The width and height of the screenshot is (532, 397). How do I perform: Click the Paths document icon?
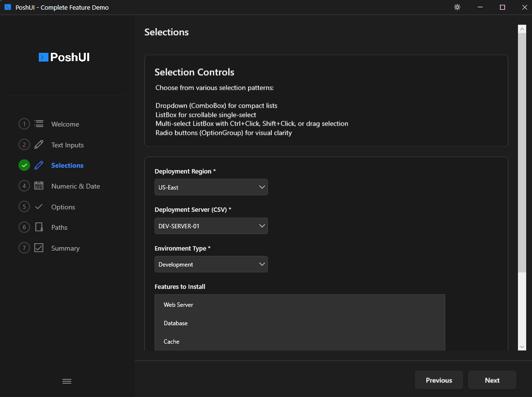pyautogui.click(x=39, y=227)
